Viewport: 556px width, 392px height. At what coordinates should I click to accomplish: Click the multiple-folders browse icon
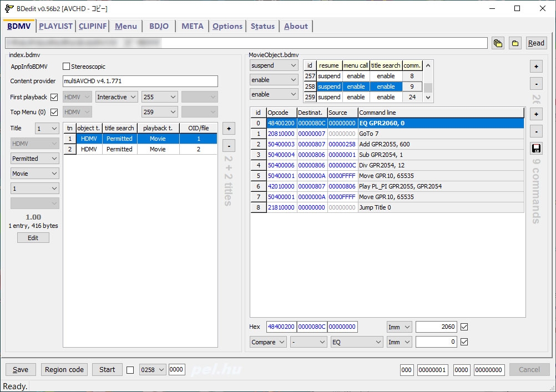pyautogui.click(x=498, y=43)
